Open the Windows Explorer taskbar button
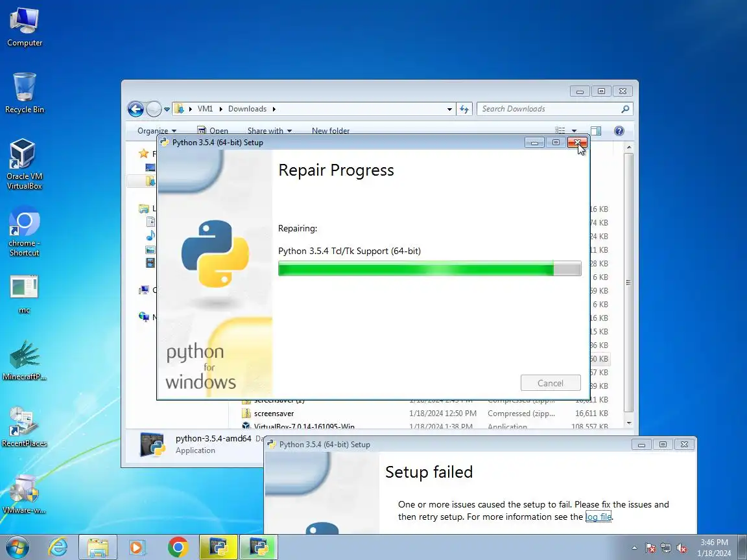This screenshot has width=747, height=560. [98, 547]
